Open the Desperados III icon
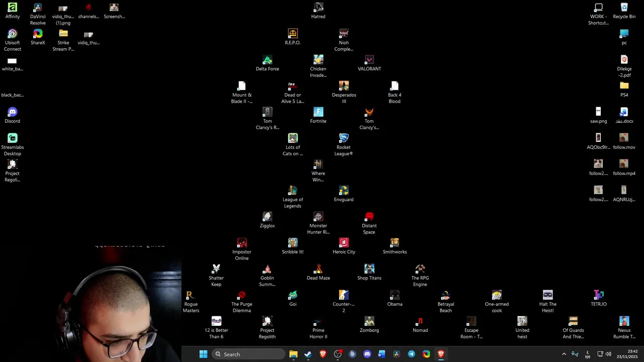Image resolution: width=644 pixels, height=362 pixels. (x=344, y=93)
